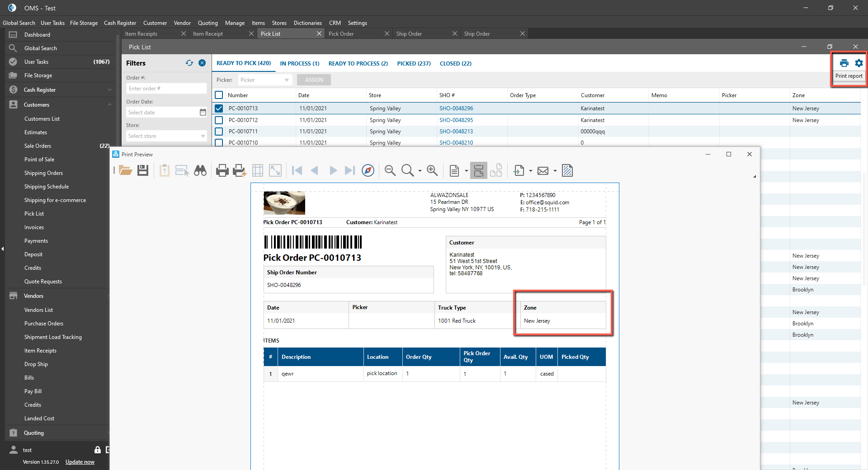Switch to the PICKED (237) tab
868x470 pixels.
[414, 64]
